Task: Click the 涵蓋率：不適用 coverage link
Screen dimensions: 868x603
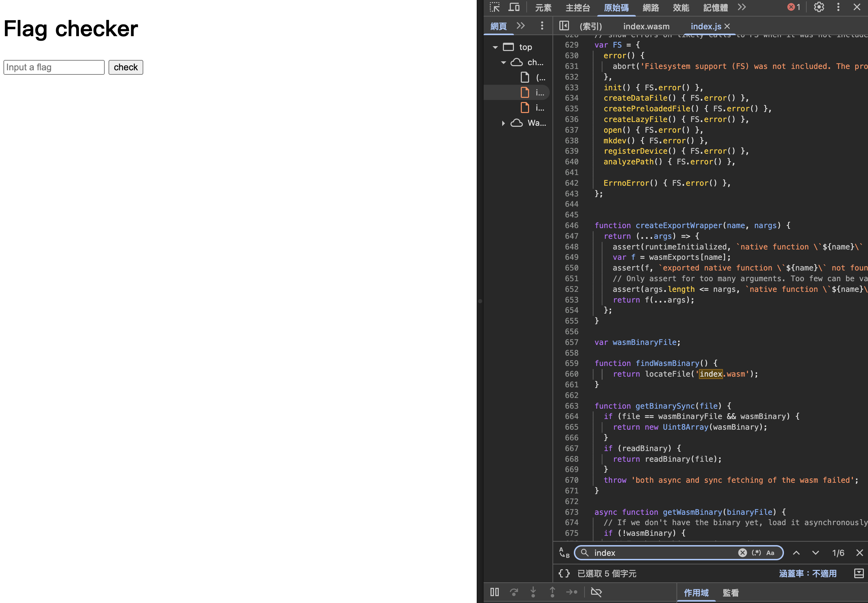Action: [x=808, y=573]
